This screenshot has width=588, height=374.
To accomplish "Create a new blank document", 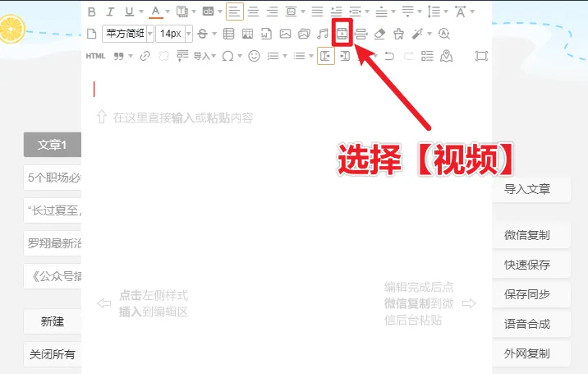I will [x=91, y=34].
